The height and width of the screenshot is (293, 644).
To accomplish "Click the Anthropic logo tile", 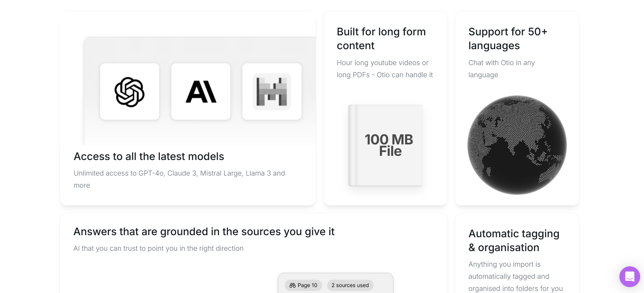I will pyautogui.click(x=201, y=91).
